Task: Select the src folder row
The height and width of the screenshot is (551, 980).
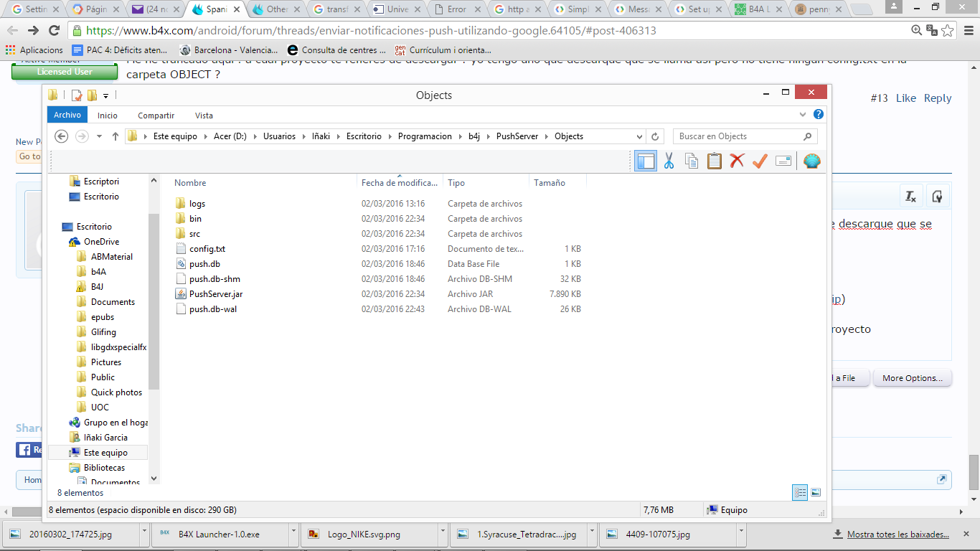Action: (x=378, y=234)
